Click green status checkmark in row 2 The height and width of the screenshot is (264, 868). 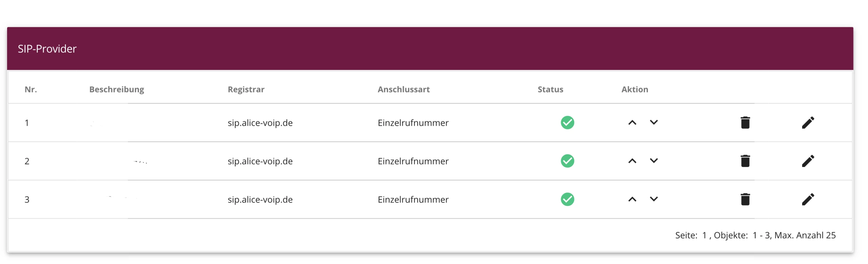567,161
